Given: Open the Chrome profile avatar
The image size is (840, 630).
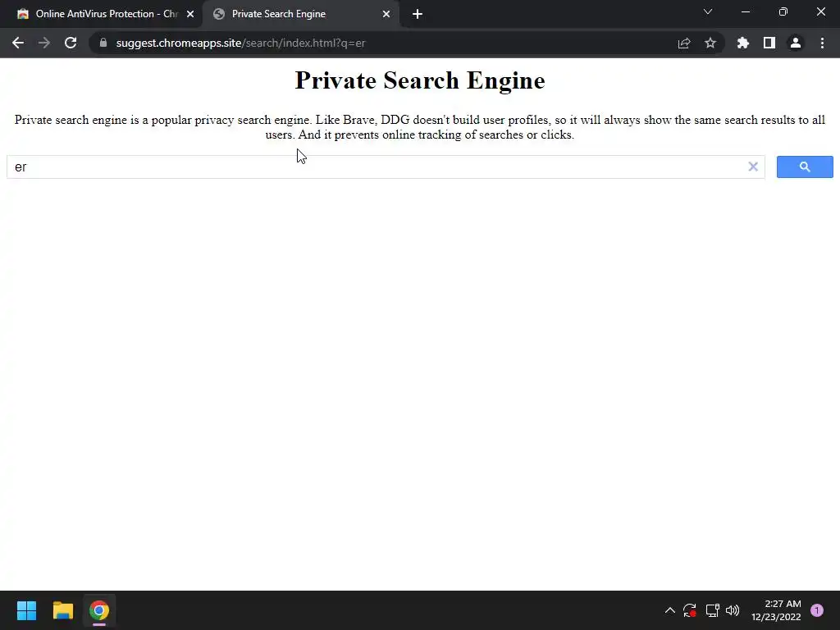Looking at the screenshot, I should [x=796, y=43].
